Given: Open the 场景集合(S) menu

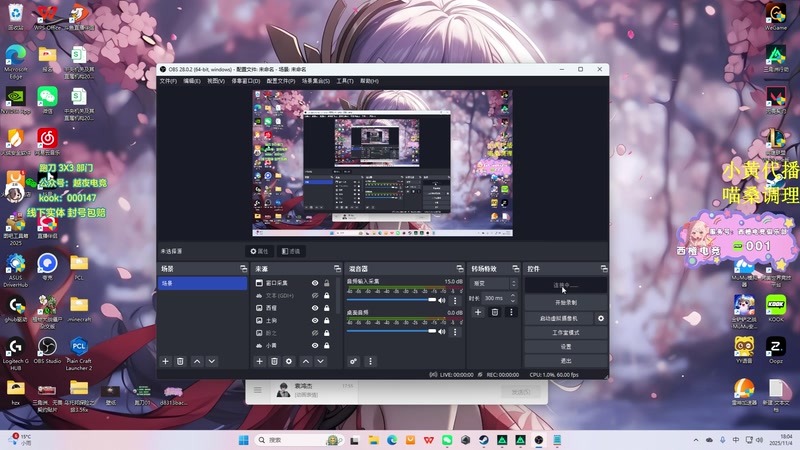Looking at the screenshot, I should (x=315, y=81).
